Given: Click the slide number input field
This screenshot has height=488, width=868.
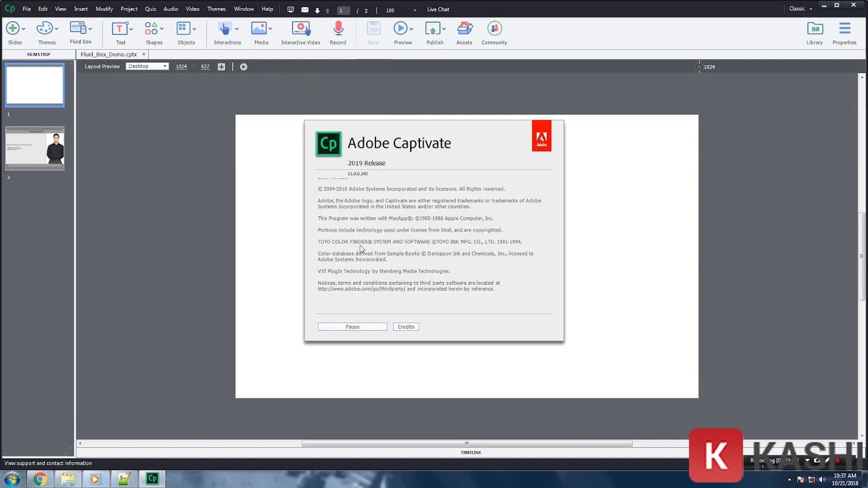Looking at the screenshot, I should [x=343, y=10].
